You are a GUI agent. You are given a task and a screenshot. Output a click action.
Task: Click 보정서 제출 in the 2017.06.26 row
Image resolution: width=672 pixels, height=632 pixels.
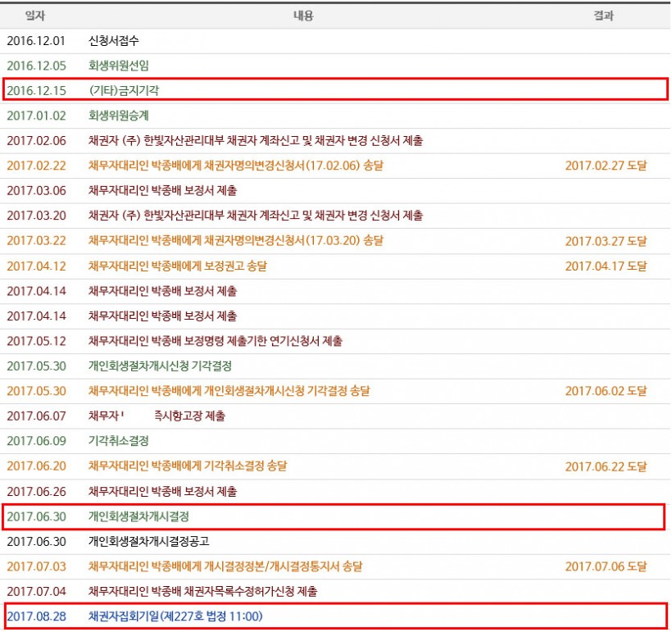210,491
